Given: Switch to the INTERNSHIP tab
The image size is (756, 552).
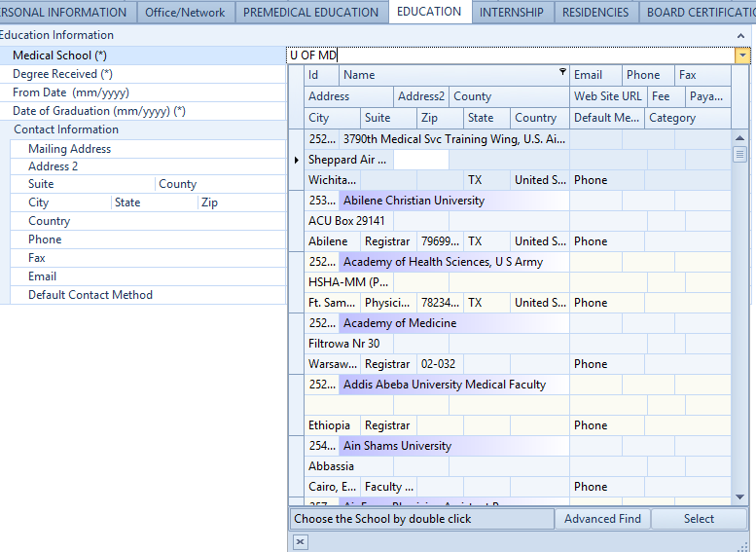Looking at the screenshot, I should (512, 12).
